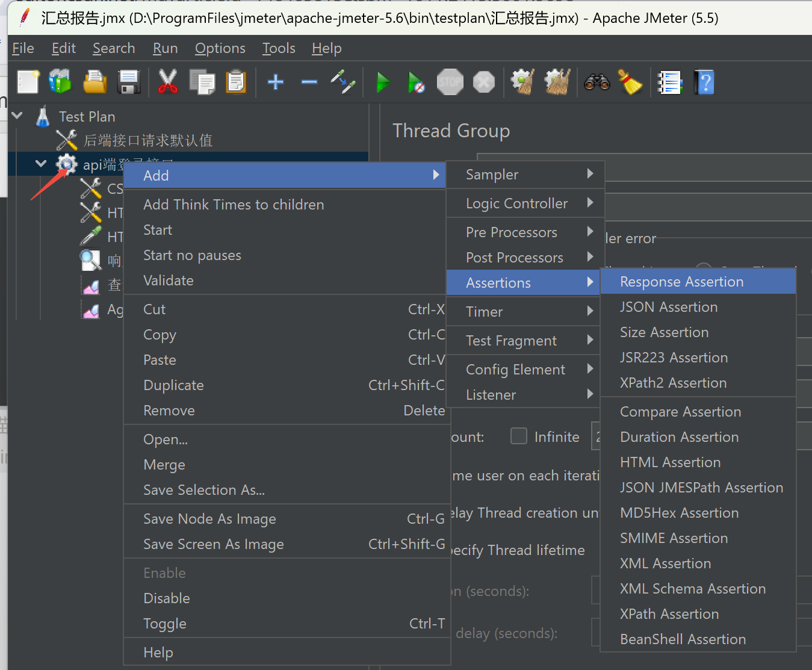Image resolution: width=812 pixels, height=670 pixels.
Task: Choose JSON Assertion from the submenu
Action: (x=698, y=307)
